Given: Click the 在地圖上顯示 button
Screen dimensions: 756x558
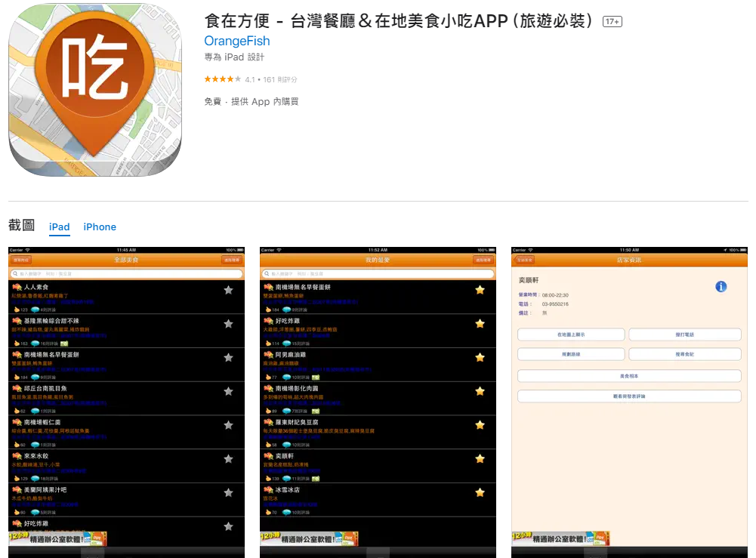Looking at the screenshot, I should pos(571,334).
